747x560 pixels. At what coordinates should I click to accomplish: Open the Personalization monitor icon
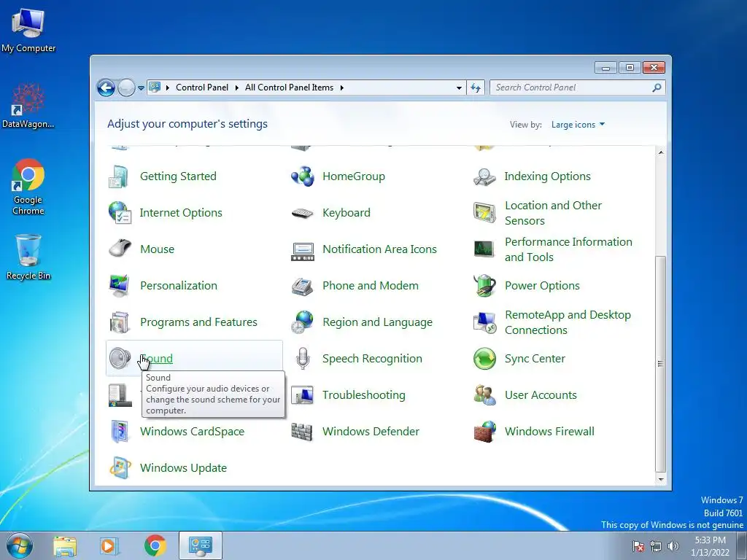(x=119, y=286)
